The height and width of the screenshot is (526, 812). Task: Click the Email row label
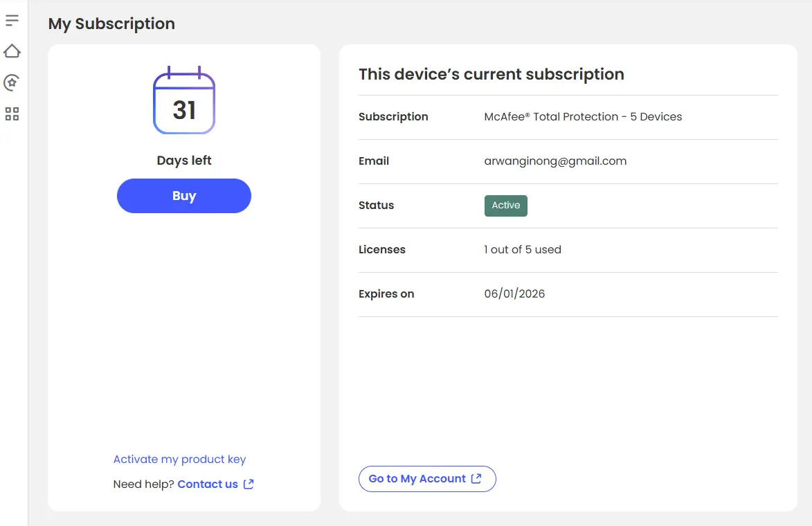[373, 161]
